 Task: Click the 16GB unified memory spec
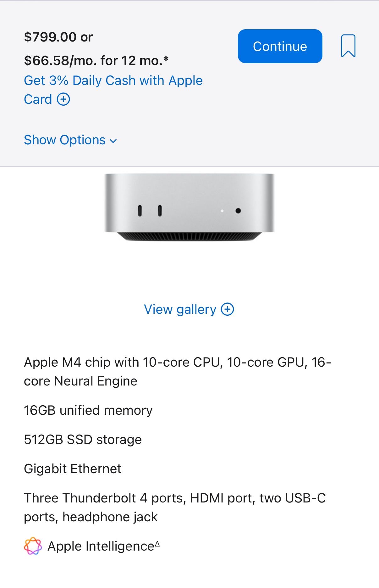(x=88, y=410)
